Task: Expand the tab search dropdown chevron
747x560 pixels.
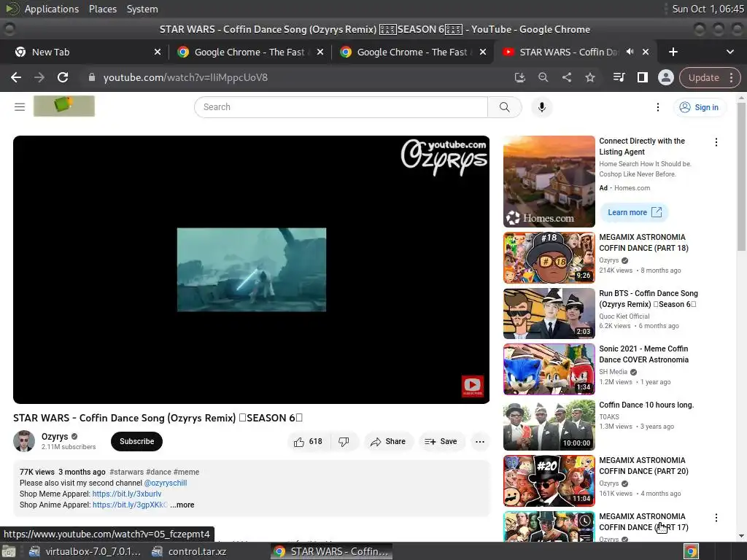Action: click(x=729, y=52)
